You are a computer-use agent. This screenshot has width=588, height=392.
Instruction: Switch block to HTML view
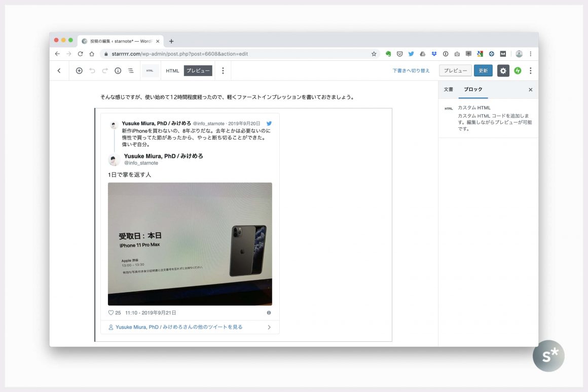point(172,71)
